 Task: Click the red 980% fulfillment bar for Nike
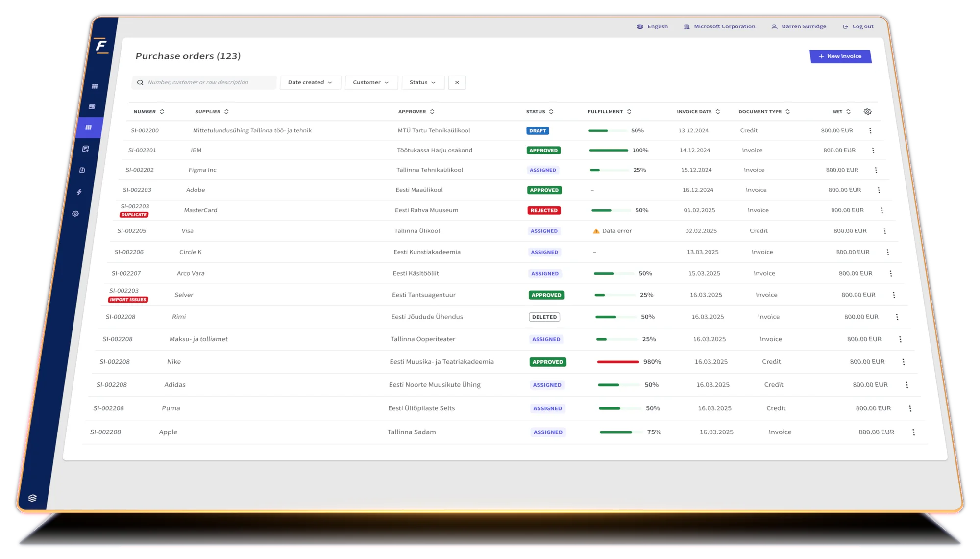[618, 362]
